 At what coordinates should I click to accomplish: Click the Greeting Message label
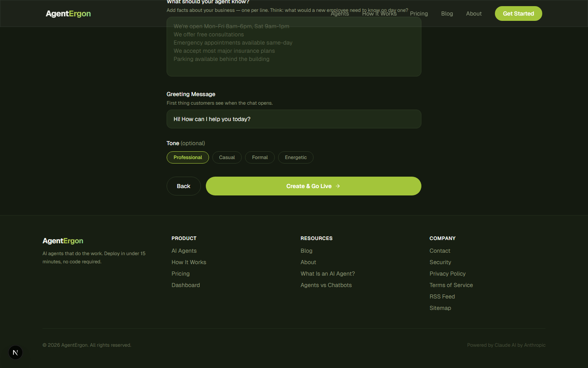191,94
